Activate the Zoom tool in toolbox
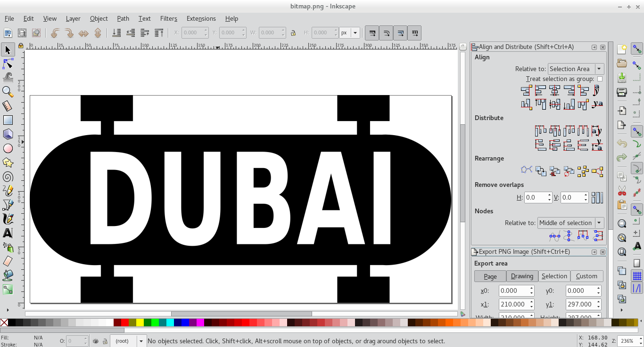 (8, 92)
